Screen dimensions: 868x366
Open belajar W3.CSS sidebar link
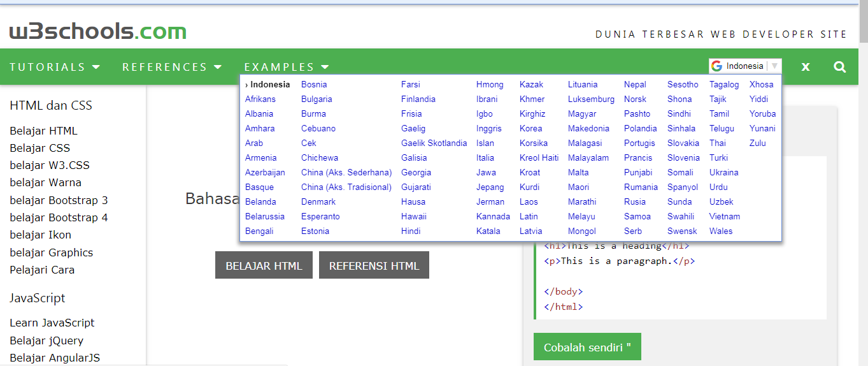[x=50, y=165]
